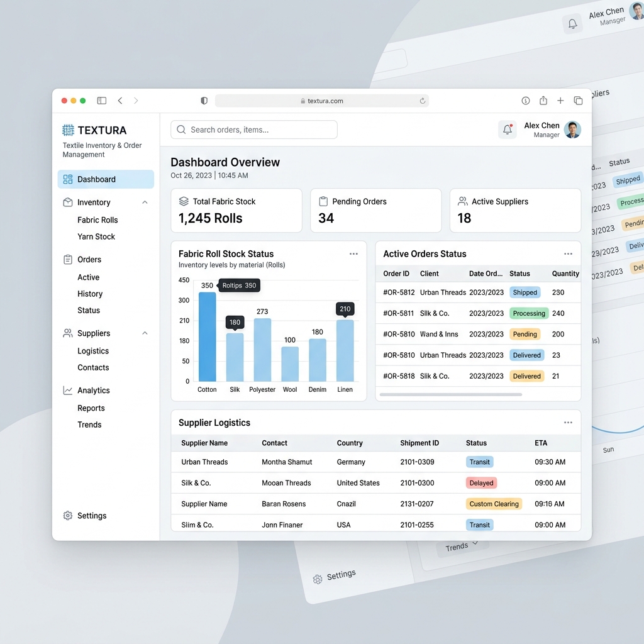Click the Orders clipboard icon in sidebar

coord(68,260)
